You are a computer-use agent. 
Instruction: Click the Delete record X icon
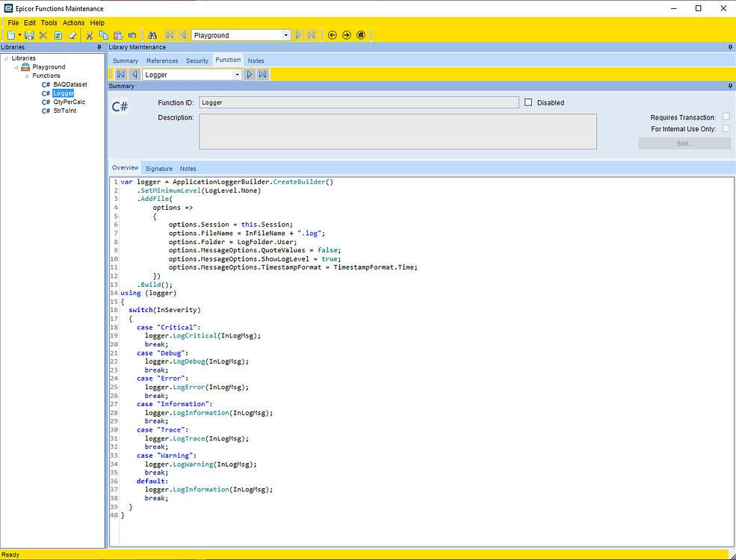43,34
